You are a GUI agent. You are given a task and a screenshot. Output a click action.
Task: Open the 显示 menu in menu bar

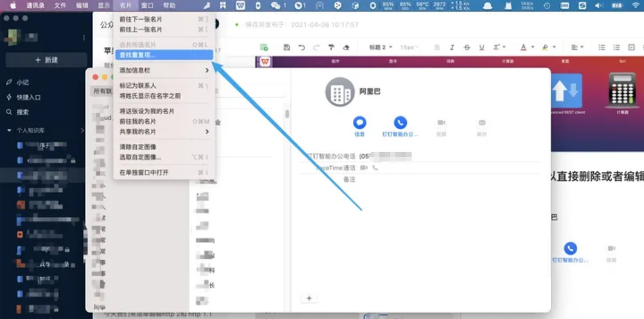(104, 5)
